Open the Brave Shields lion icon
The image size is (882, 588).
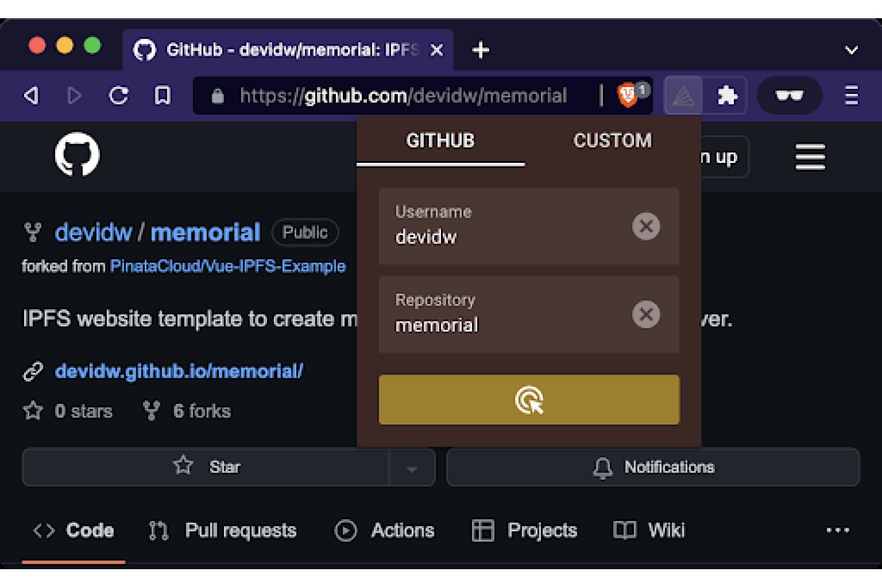point(628,95)
